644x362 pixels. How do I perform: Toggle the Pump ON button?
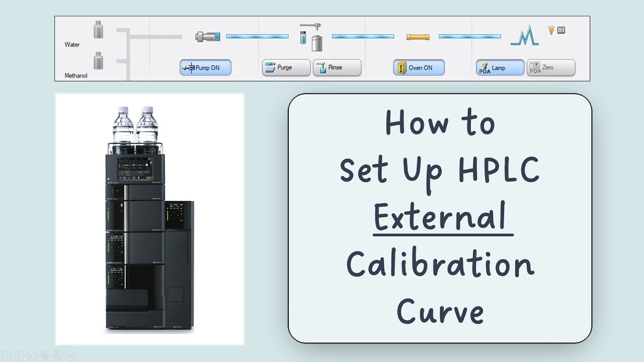[205, 67]
